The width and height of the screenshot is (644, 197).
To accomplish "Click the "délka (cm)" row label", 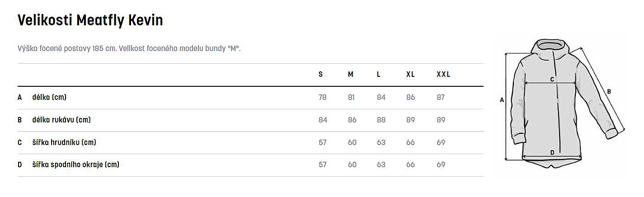I will 49,97.
